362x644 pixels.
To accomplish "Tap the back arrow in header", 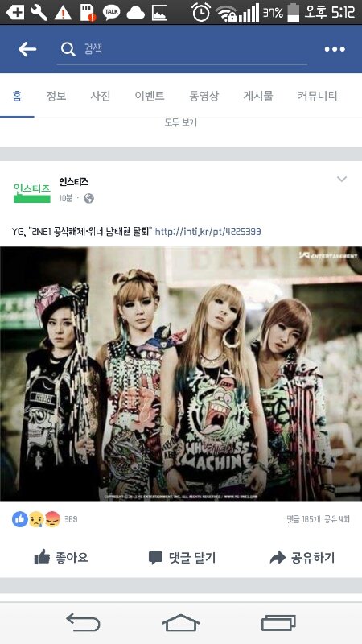I will pos(27,49).
